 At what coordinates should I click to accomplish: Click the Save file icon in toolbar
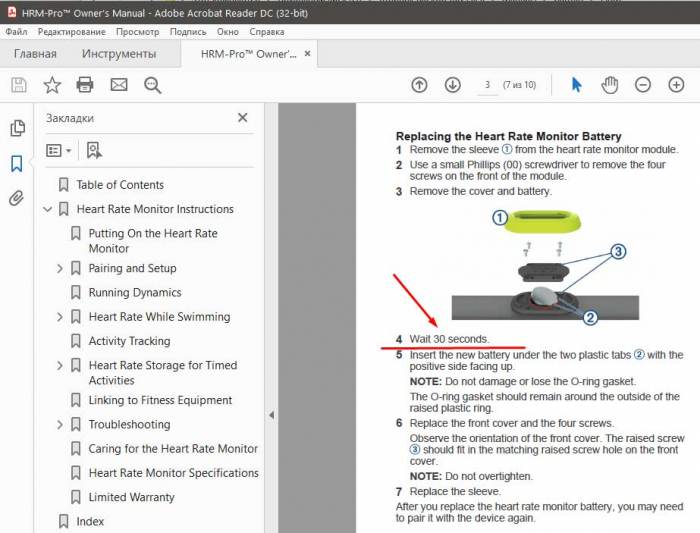tap(19, 85)
